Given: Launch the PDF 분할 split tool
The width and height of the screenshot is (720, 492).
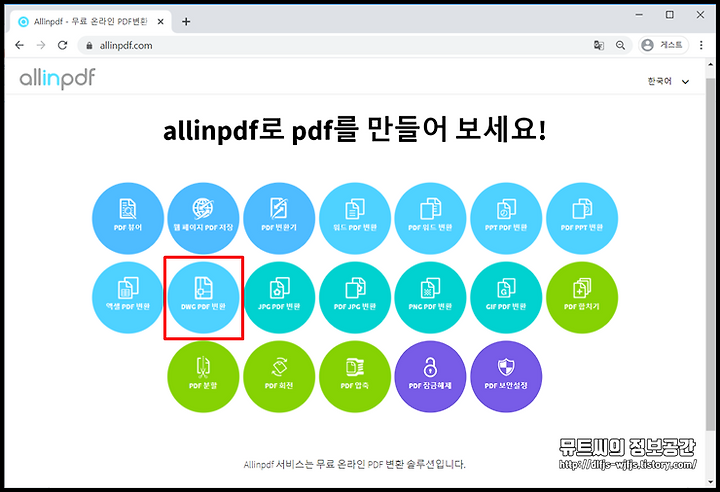Looking at the screenshot, I should (203, 377).
